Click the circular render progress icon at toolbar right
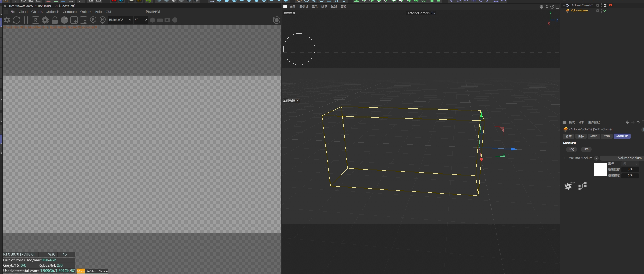The width and height of the screenshot is (644, 274). point(277,20)
